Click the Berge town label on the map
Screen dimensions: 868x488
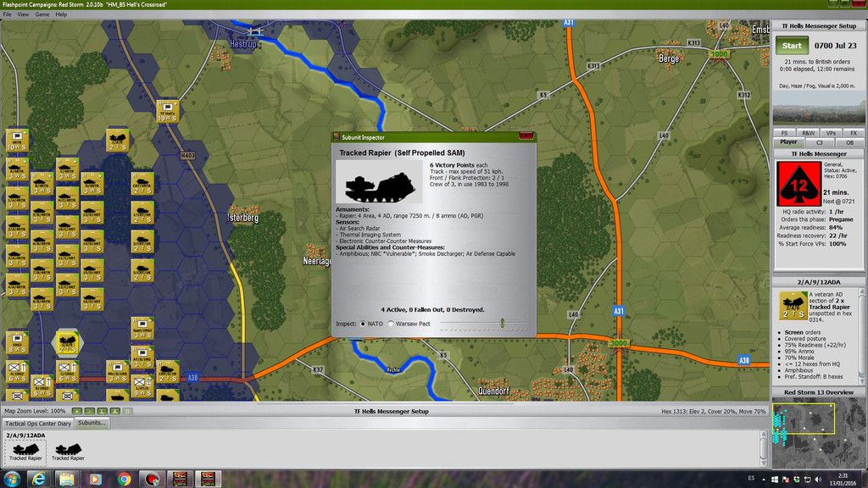(668, 58)
